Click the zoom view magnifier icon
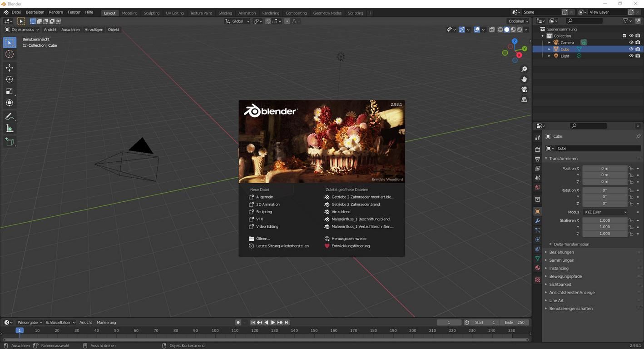Viewport: 644px width, 349px height. point(524,69)
